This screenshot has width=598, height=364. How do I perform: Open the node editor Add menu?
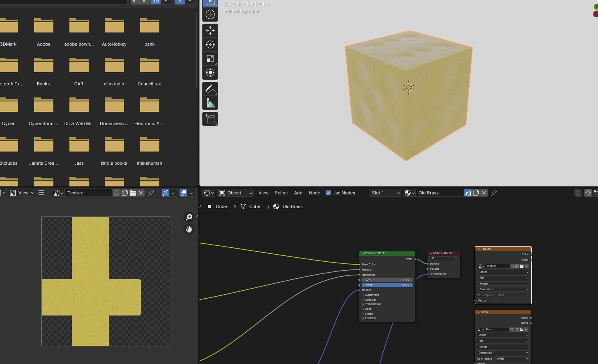coord(298,193)
